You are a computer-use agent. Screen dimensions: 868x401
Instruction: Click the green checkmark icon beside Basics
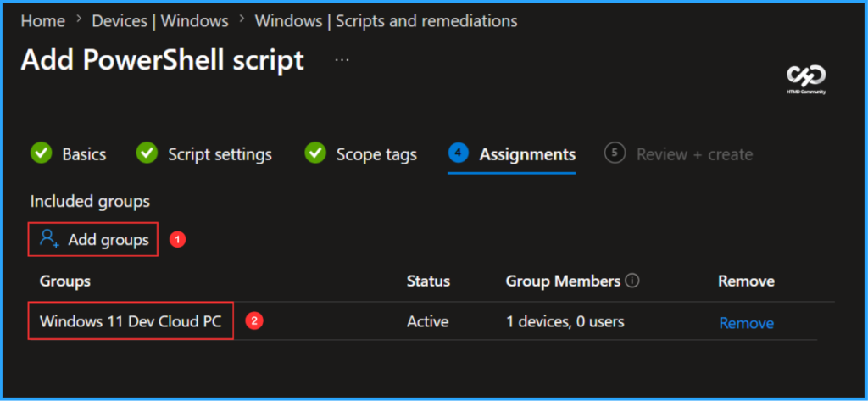[41, 153]
